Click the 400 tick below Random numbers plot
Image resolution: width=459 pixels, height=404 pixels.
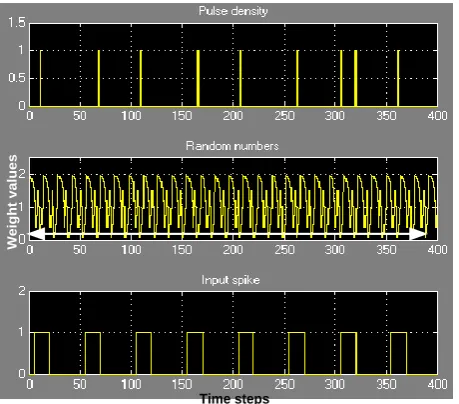[437, 249]
